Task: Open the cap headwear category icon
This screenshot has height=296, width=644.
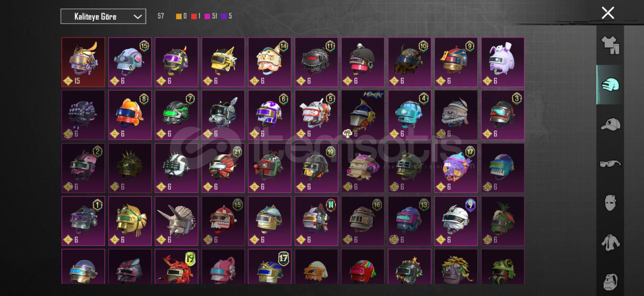Action: [x=610, y=124]
